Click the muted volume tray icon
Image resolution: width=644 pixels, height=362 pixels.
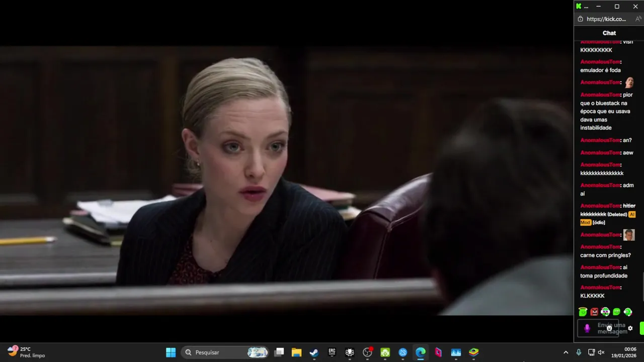pos(601,352)
